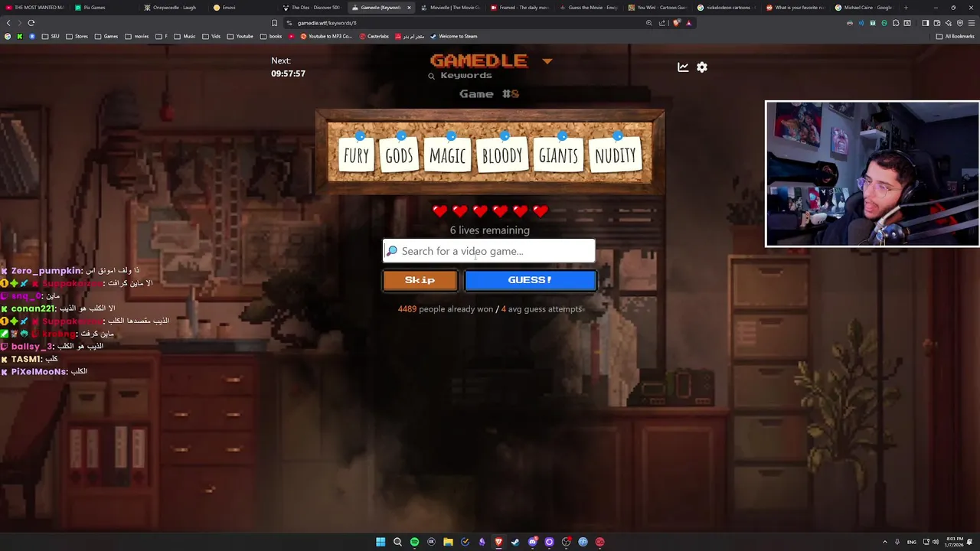Screen dimensions: 980x551
Task: Click the GIANTS keyword note
Action: (558, 155)
